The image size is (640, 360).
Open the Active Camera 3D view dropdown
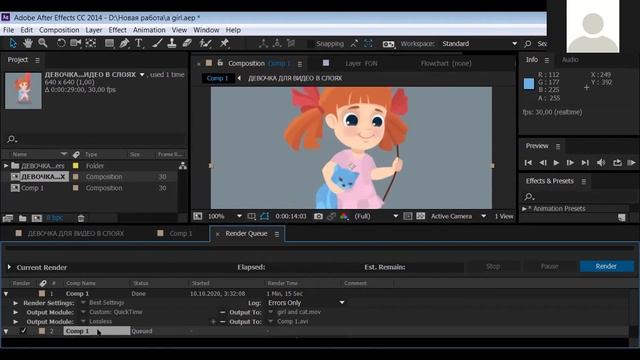coord(458,216)
